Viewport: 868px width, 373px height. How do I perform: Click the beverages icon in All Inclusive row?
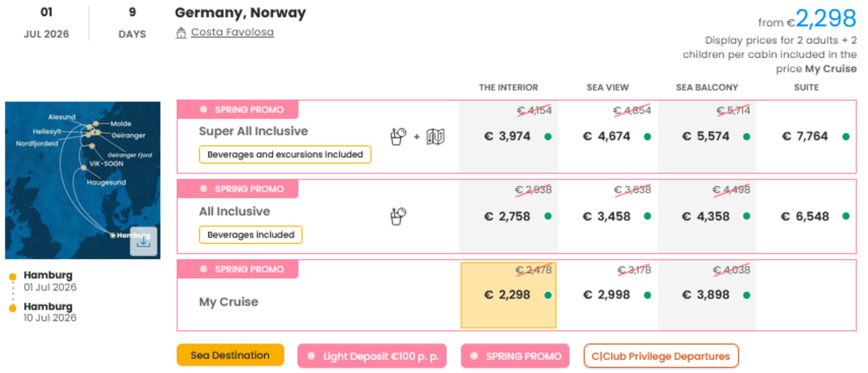coord(398,216)
